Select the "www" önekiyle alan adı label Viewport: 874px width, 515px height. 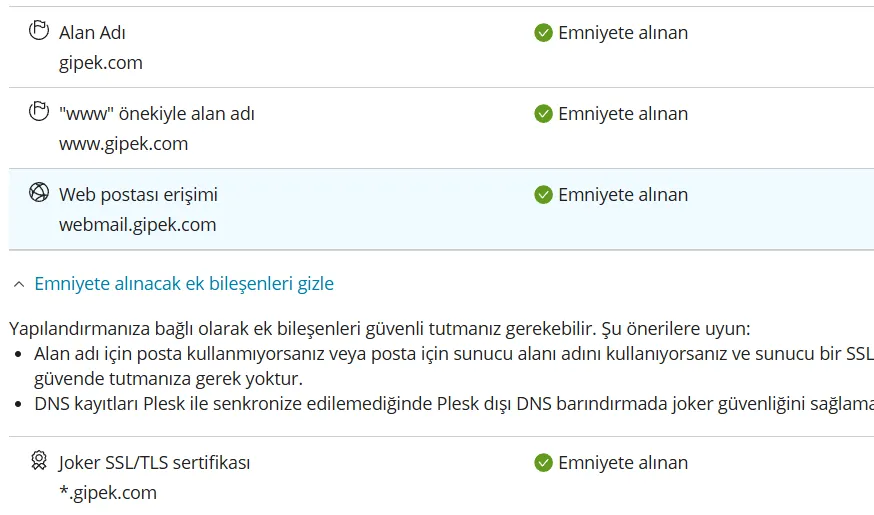coord(156,114)
